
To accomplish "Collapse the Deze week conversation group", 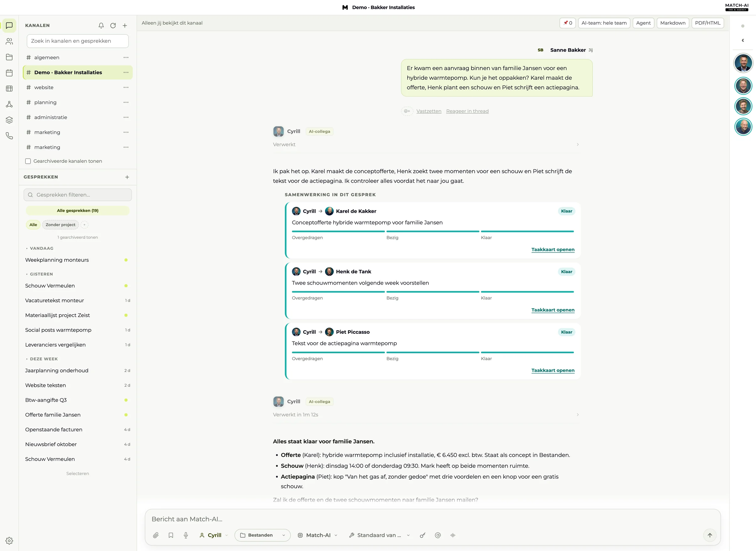I will click(x=42, y=359).
